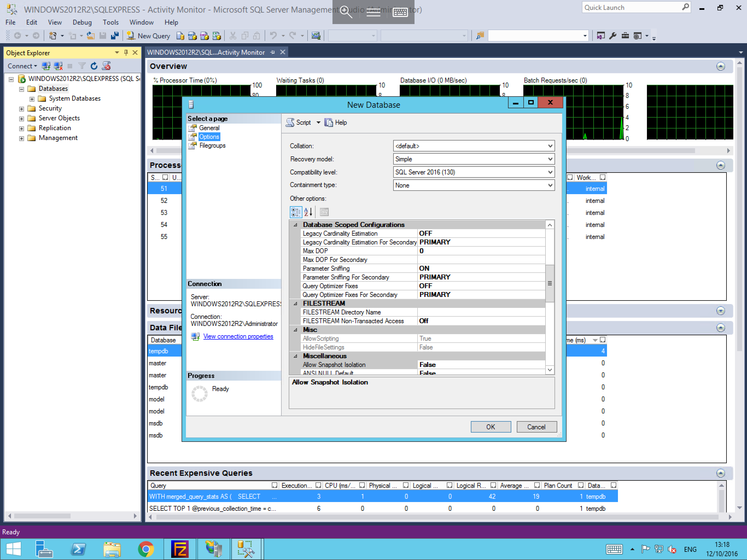Click the Windows Start button
747x560 pixels.
(14, 549)
